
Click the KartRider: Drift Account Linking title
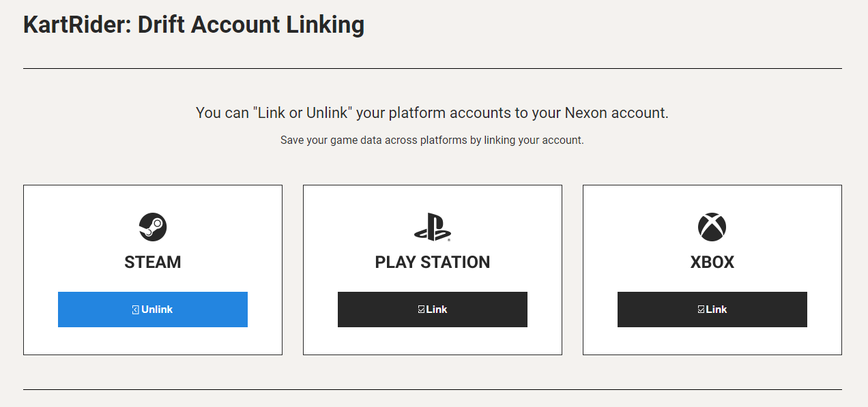[x=194, y=25]
